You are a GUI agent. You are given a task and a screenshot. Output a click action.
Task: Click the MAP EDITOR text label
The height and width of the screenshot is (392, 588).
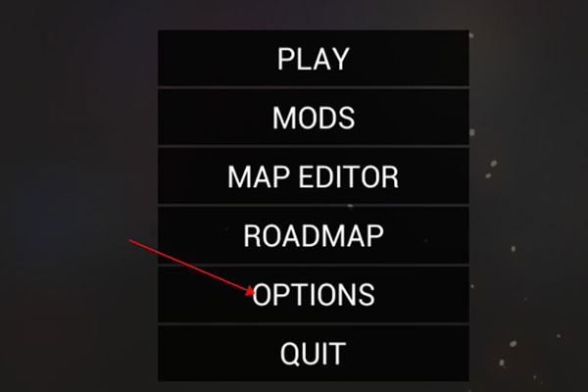pyautogui.click(x=314, y=176)
